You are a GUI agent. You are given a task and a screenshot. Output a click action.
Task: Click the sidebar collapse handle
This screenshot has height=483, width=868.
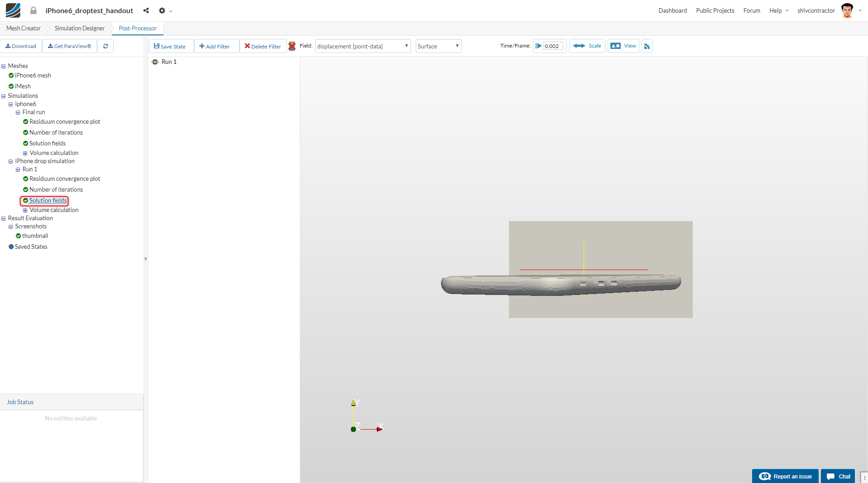(145, 259)
